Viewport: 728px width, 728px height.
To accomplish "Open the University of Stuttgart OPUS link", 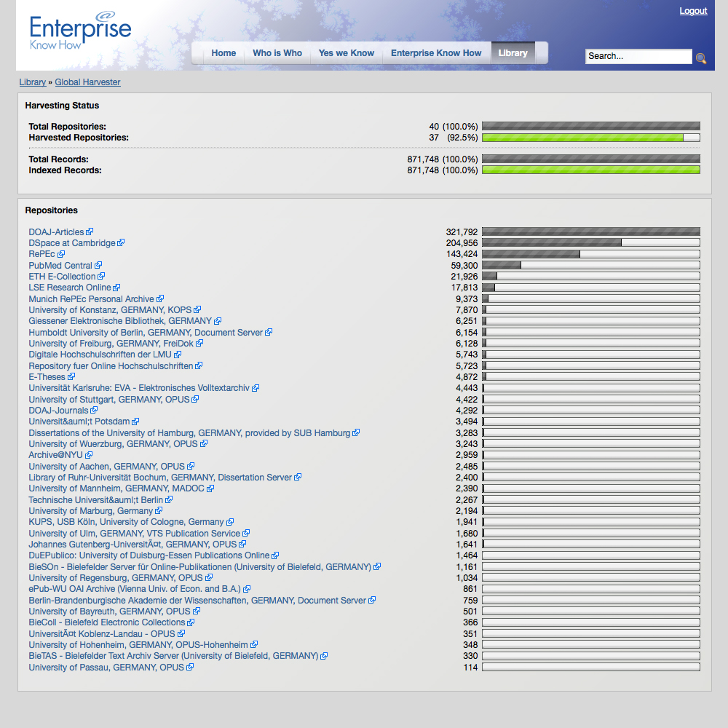I will pos(109,399).
